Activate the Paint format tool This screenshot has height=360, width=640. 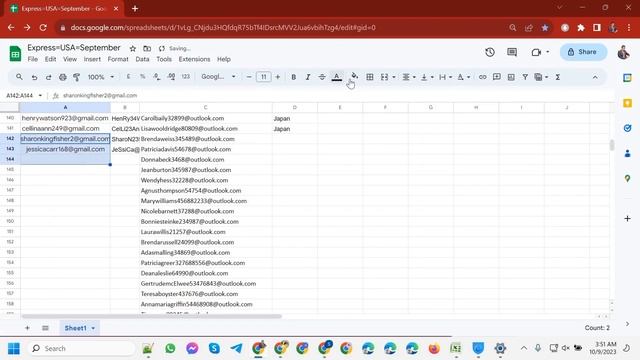(x=76, y=77)
